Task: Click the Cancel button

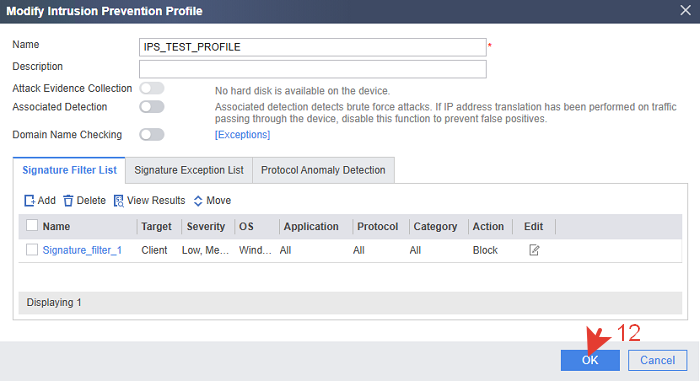Action: [x=658, y=360]
